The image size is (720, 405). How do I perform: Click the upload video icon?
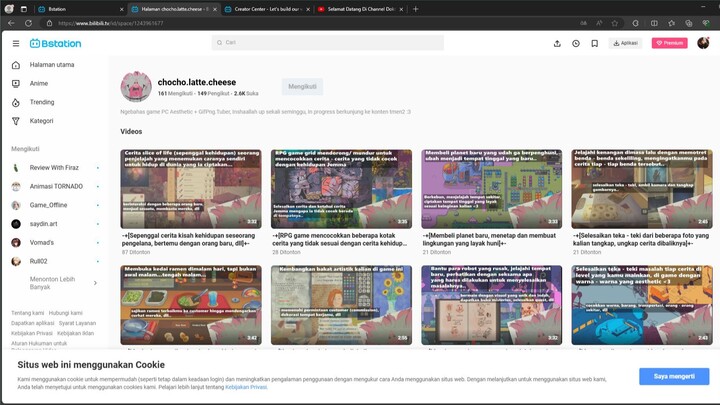[x=557, y=44]
